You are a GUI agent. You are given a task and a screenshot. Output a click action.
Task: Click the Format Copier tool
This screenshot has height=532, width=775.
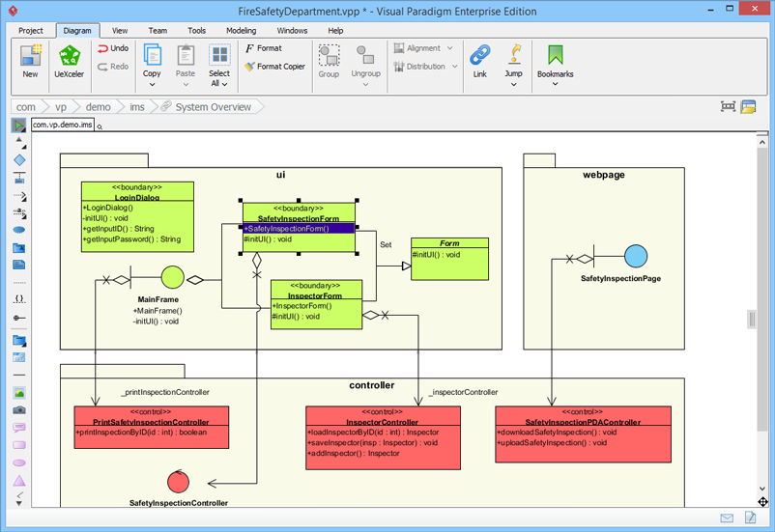[274, 67]
